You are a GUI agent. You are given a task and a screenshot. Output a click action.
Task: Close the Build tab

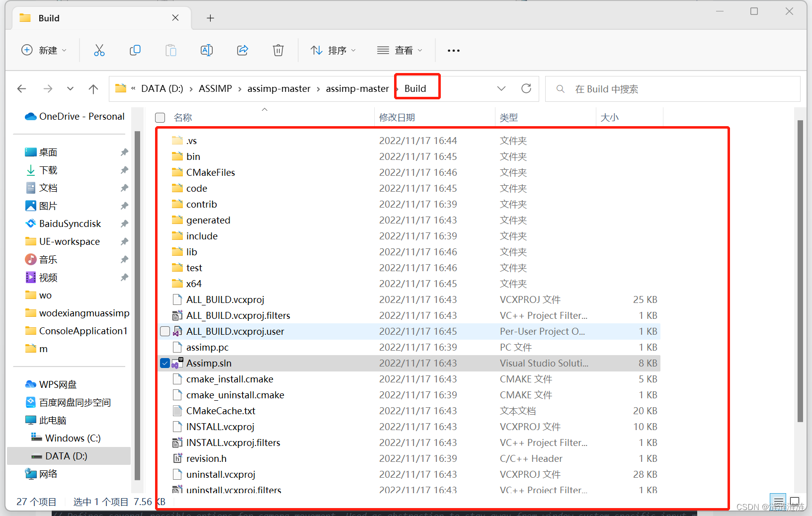(175, 18)
